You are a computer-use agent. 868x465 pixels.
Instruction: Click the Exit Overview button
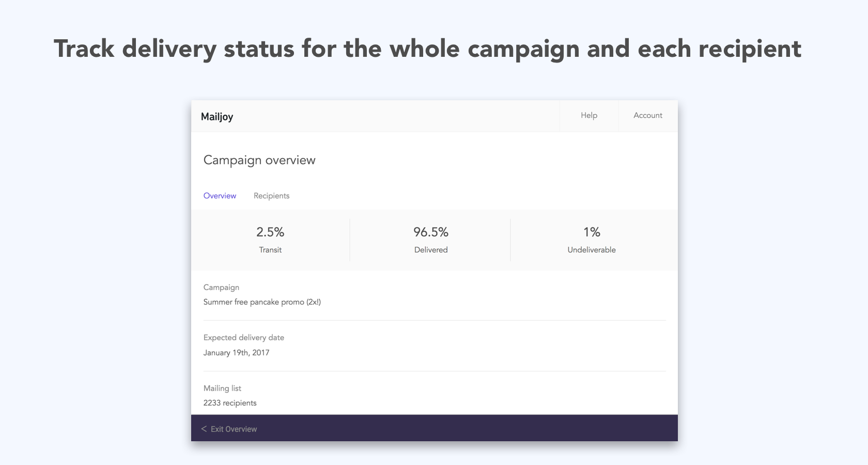point(234,429)
